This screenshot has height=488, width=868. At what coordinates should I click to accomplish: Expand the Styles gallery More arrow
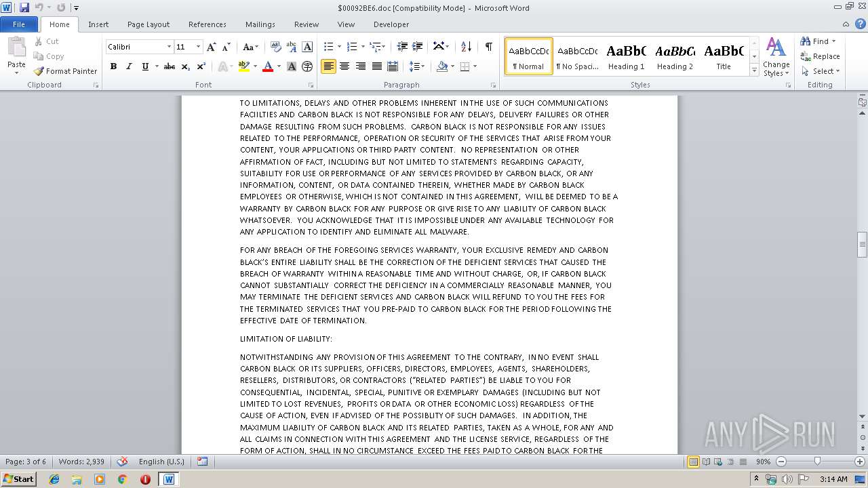pyautogui.click(x=754, y=70)
